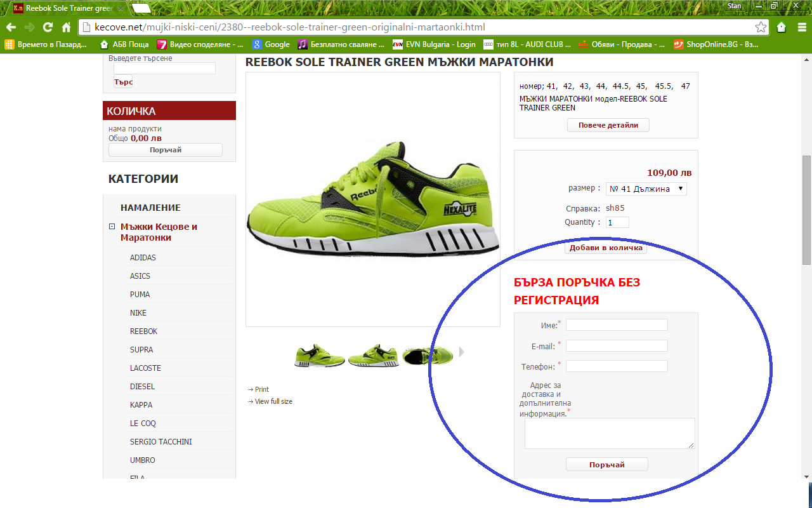Open the размер size dropdown

click(646, 189)
